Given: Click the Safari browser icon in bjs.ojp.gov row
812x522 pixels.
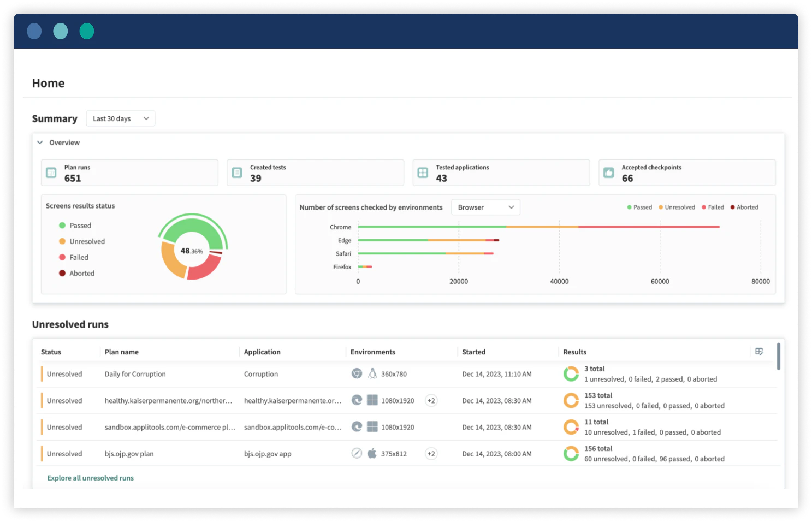Looking at the screenshot, I should tap(357, 453).
